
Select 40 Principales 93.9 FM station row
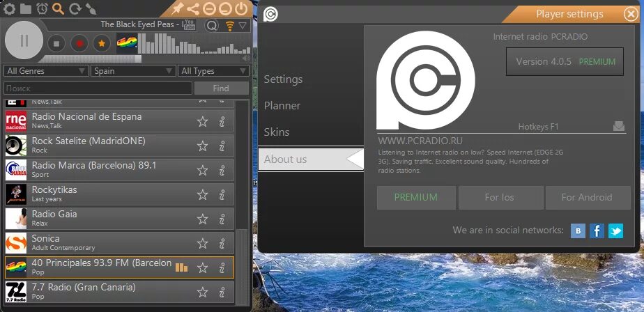click(x=119, y=267)
